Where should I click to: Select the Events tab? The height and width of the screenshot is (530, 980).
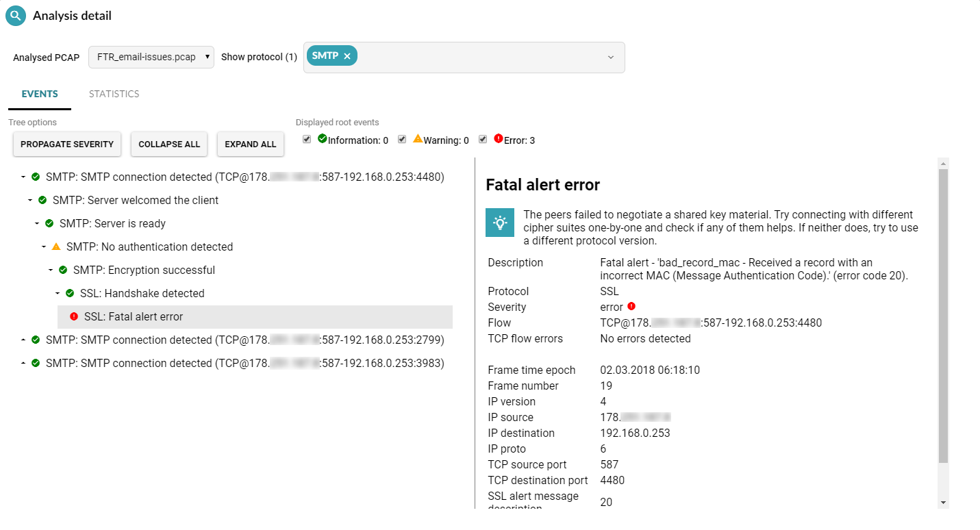point(40,94)
